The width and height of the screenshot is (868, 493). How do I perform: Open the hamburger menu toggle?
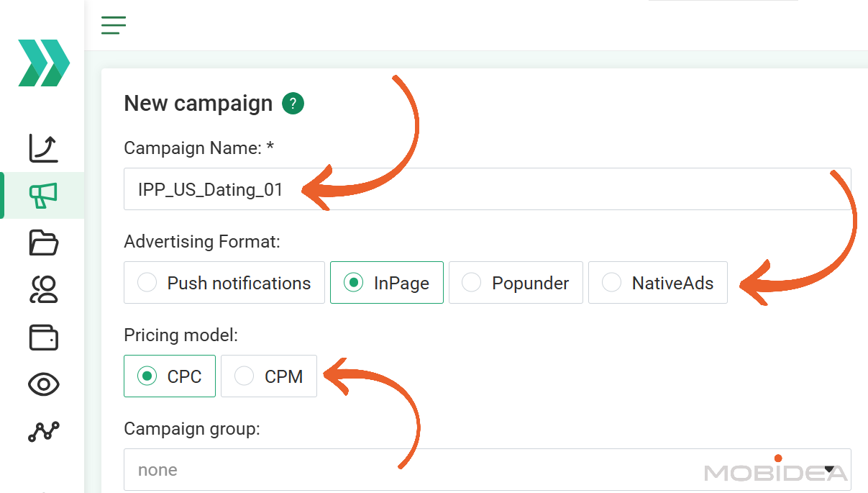(x=114, y=25)
